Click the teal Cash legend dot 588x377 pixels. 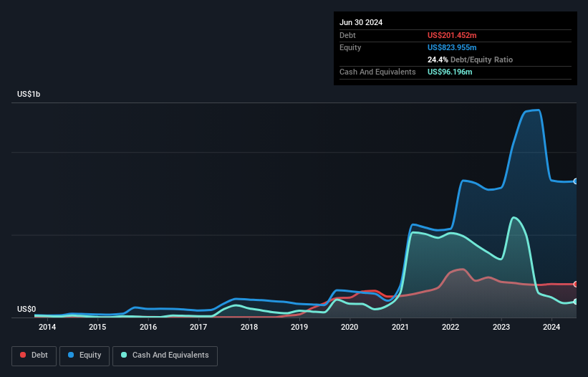pyautogui.click(x=124, y=355)
